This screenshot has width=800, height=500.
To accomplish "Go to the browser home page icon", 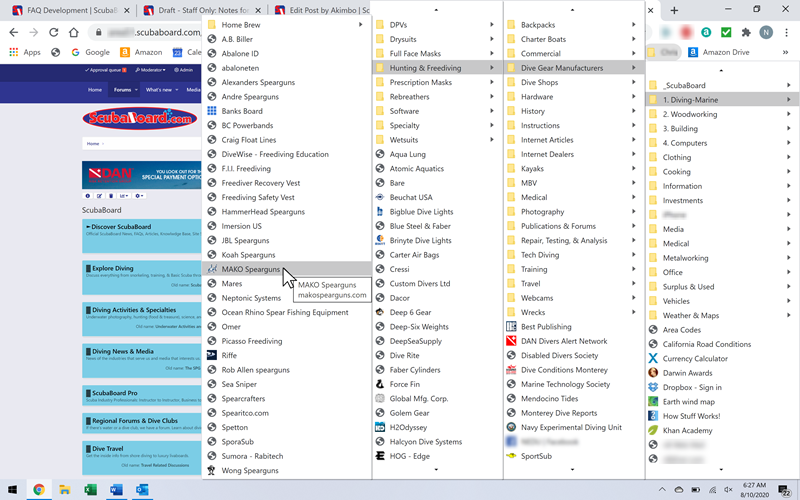I will tap(73, 32).
